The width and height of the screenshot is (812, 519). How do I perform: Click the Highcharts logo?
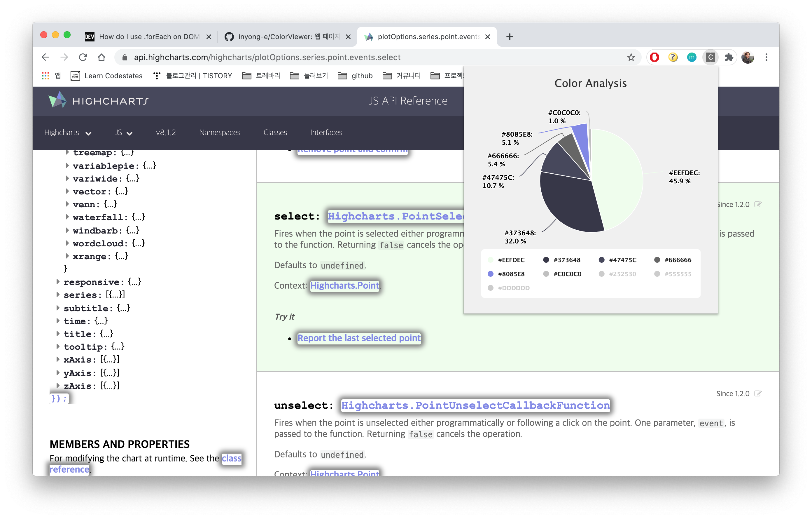pyautogui.click(x=98, y=101)
